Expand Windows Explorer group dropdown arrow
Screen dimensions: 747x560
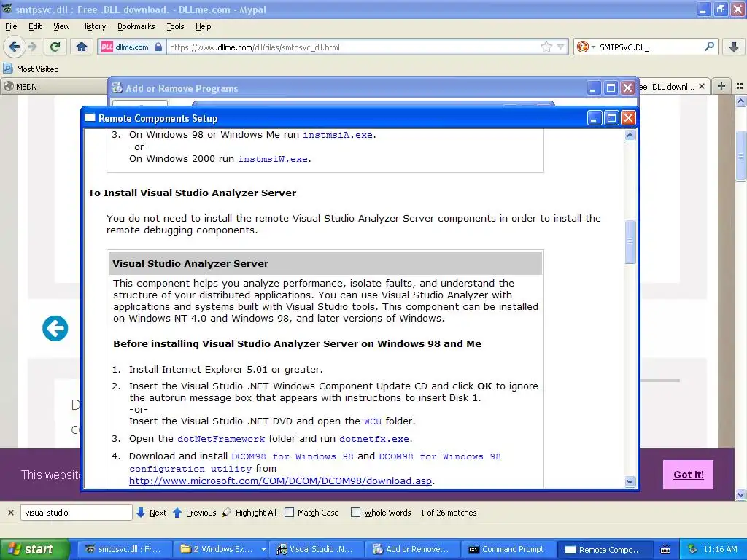pyautogui.click(x=263, y=549)
